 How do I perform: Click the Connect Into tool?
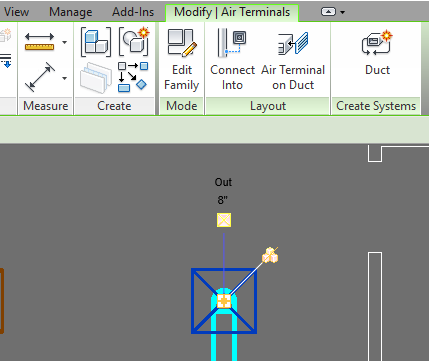(232, 60)
